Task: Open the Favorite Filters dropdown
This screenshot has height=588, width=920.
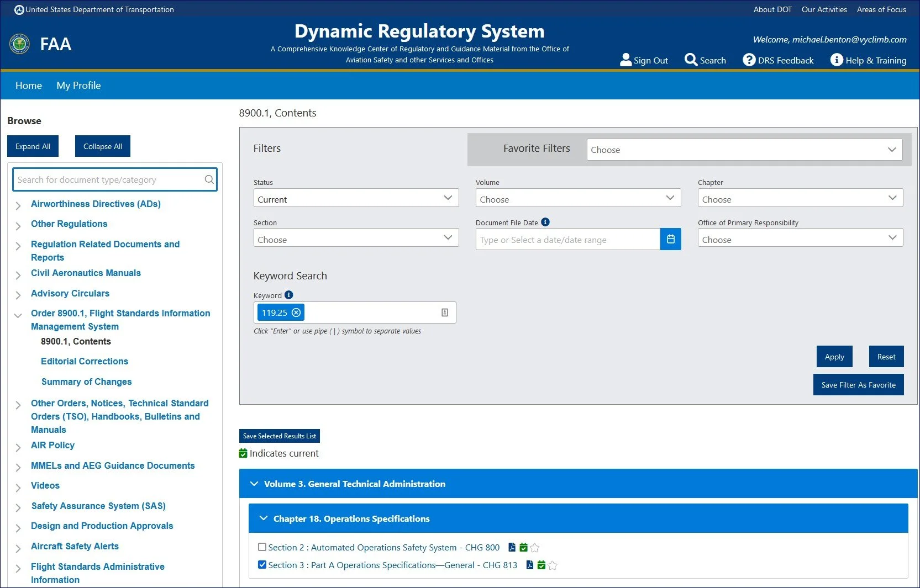Action: [744, 150]
